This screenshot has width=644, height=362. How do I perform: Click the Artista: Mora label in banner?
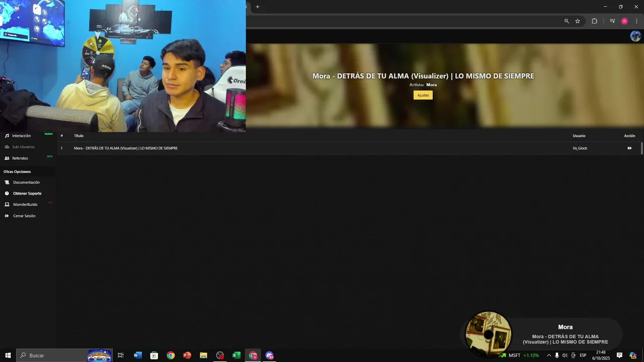coord(423,85)
